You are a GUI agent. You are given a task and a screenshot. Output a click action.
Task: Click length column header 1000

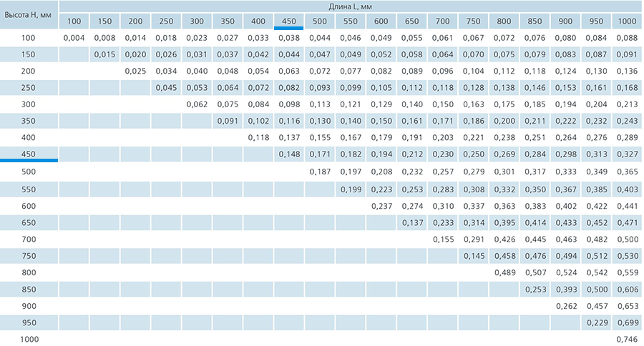click(627, 21)
